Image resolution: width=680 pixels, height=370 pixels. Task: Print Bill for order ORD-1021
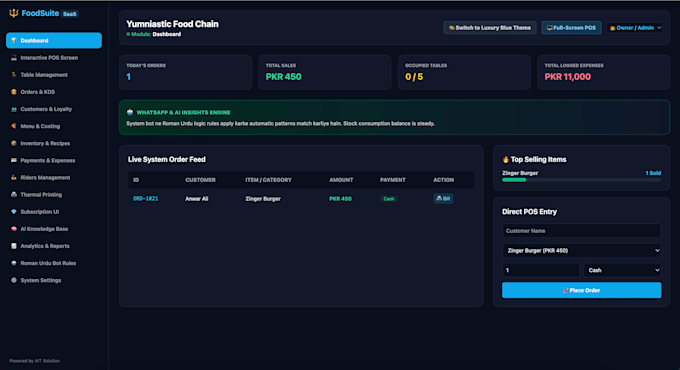443,199
